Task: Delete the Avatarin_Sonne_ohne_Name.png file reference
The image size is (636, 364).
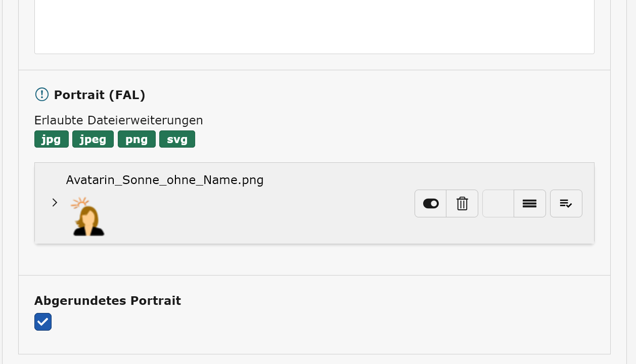Action: tap(462, 204)
